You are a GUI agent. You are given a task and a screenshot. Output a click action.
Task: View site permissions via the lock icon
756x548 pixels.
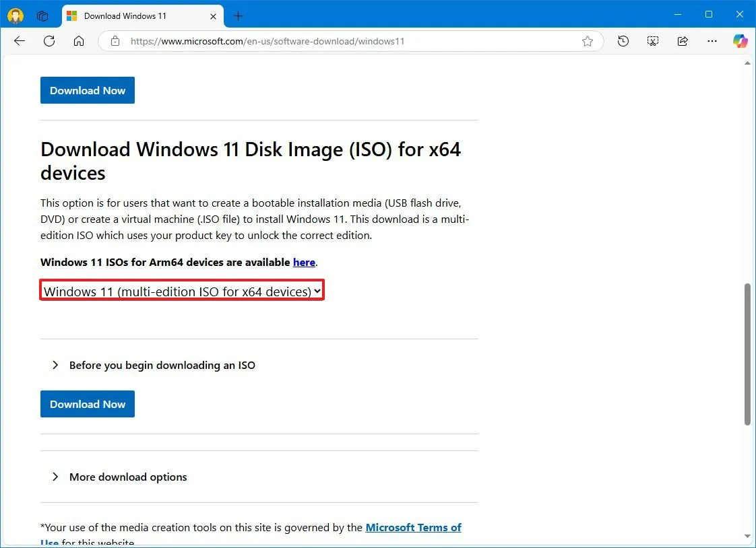(115, 41)
